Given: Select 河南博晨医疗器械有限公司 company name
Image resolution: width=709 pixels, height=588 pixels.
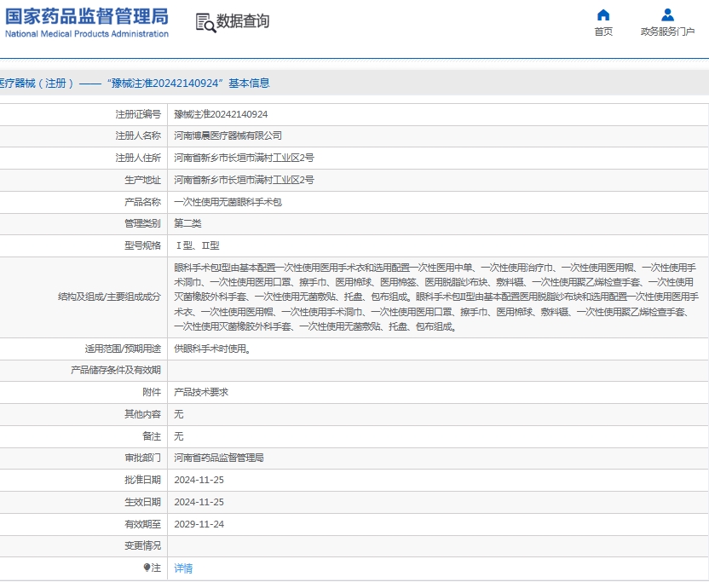Looking at the screenshot, I should tap(228, 135).
